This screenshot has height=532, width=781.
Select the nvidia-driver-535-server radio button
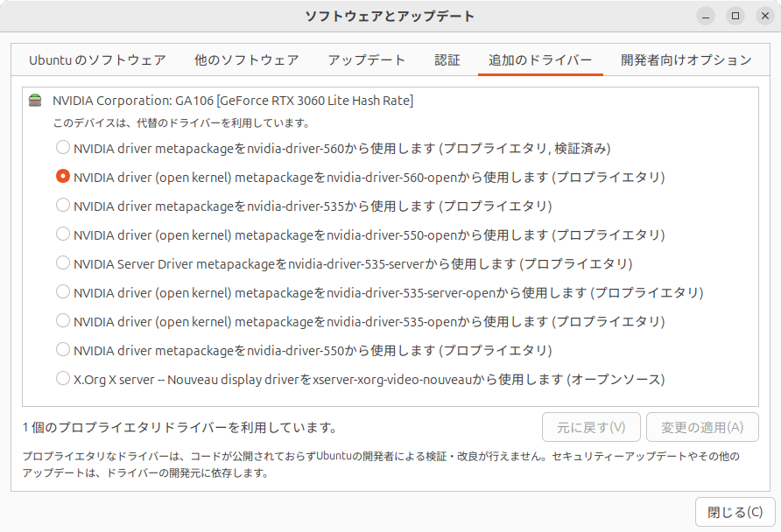tap(63, 262)
